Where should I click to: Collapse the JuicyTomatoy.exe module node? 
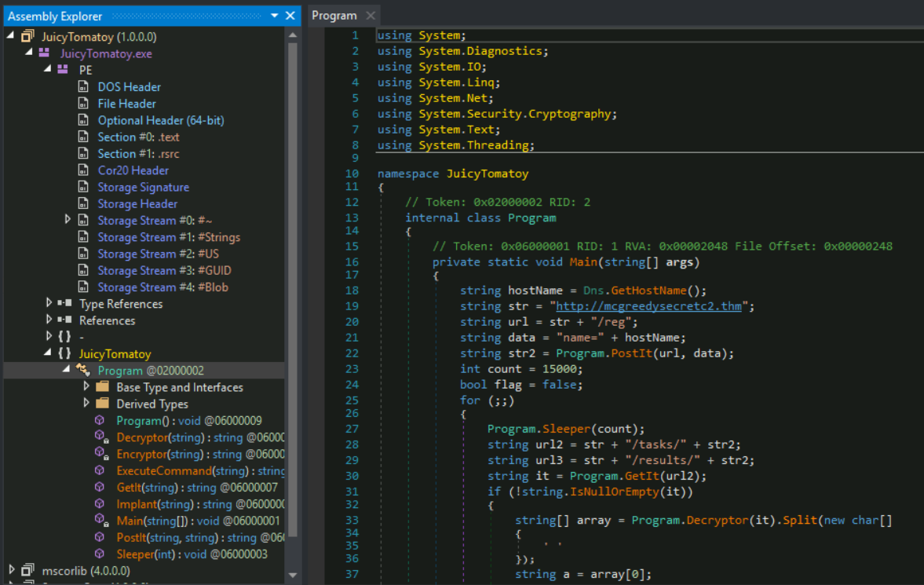click(x=29, y=53)
